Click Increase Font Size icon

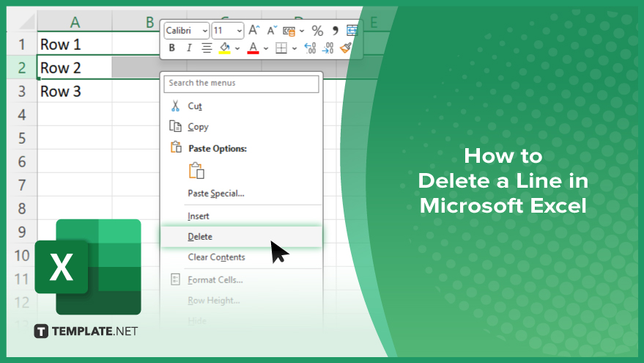[254, 30]
